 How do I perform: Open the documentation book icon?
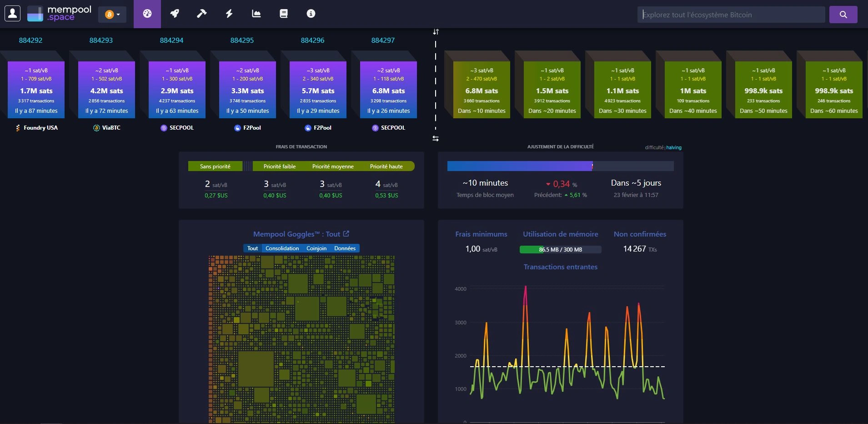[x=284, y=14]
